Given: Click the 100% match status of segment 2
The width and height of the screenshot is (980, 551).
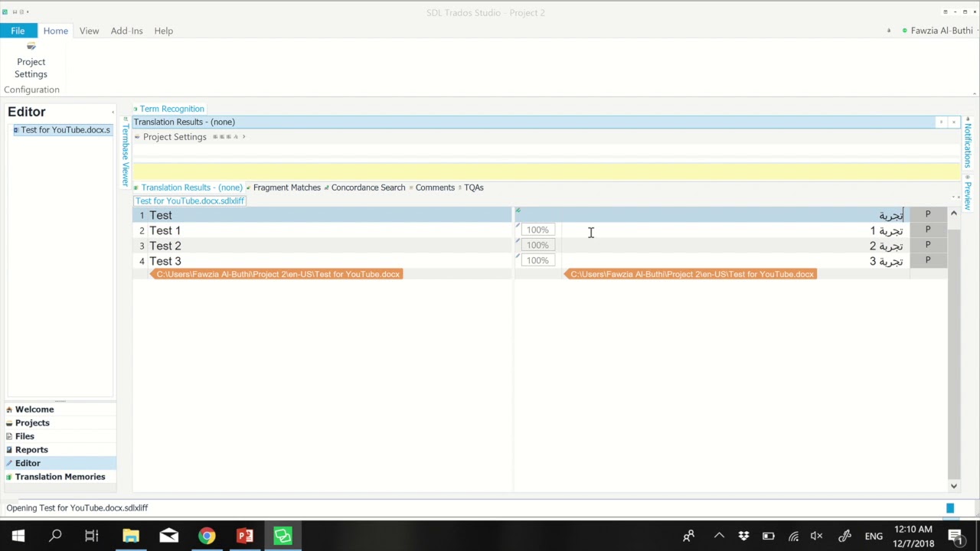Looking at the screenshot, I should [537, 230].
